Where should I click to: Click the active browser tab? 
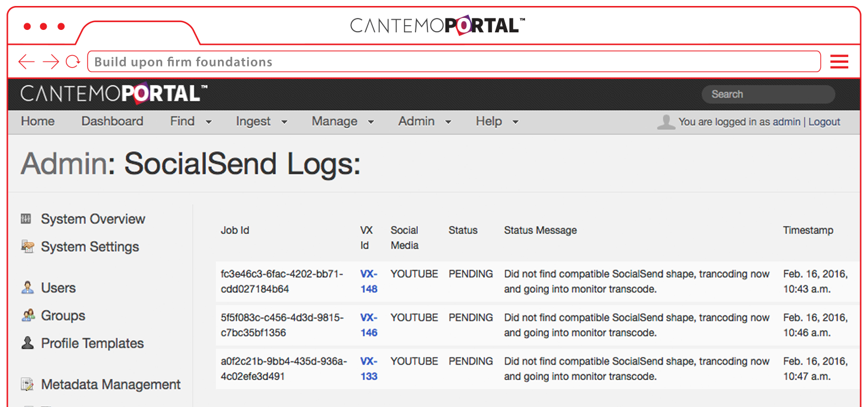(x=139, y=33)
